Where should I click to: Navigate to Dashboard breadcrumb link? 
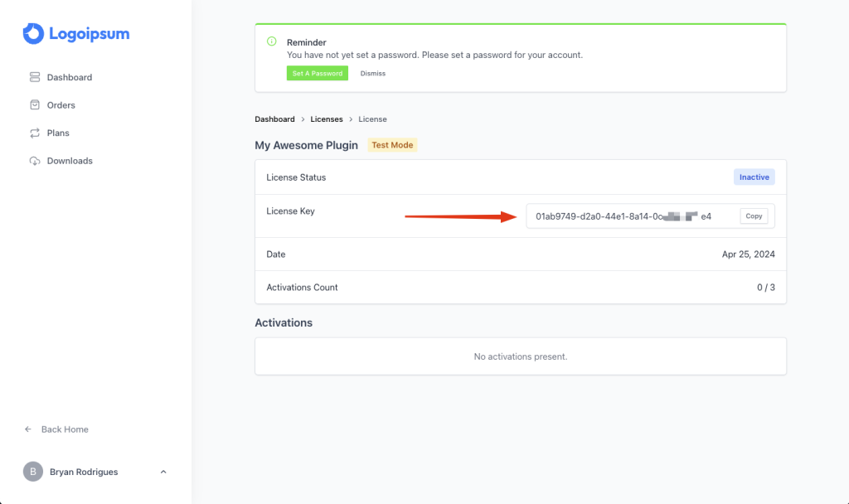click(274, 119)
